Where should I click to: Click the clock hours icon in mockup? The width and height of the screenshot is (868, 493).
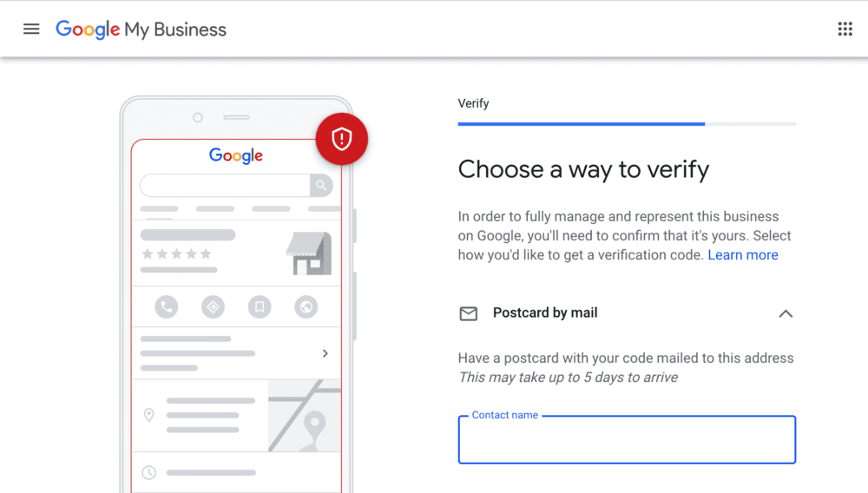coord(148,472)
